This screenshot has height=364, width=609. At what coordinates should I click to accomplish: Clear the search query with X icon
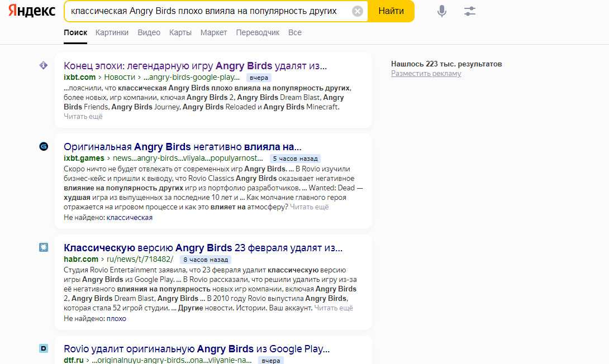(x=358, y=11)
